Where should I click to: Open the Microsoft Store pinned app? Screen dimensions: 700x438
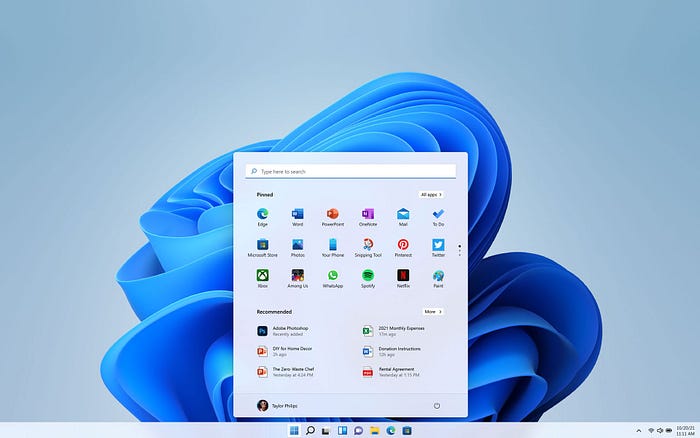point(262,244)
